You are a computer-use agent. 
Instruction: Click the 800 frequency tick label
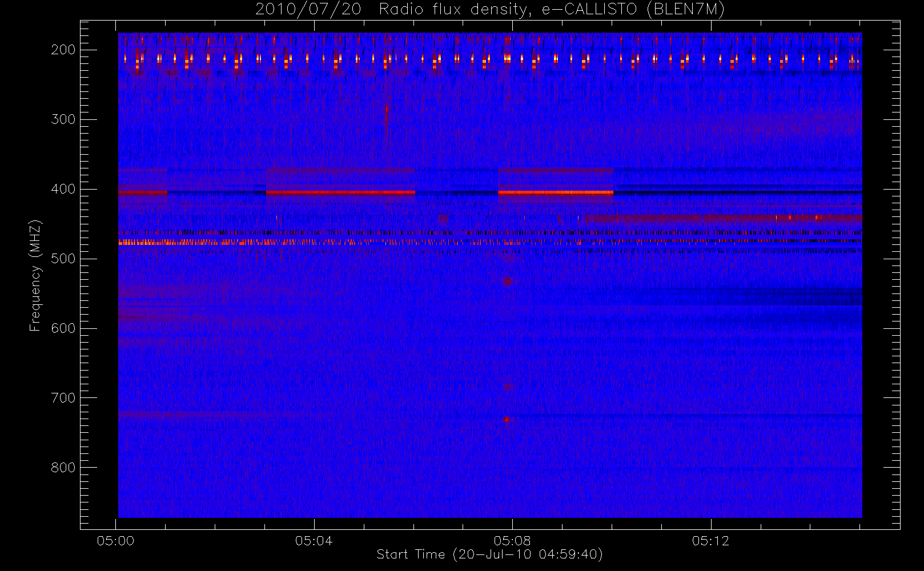(x=63, y=468)
